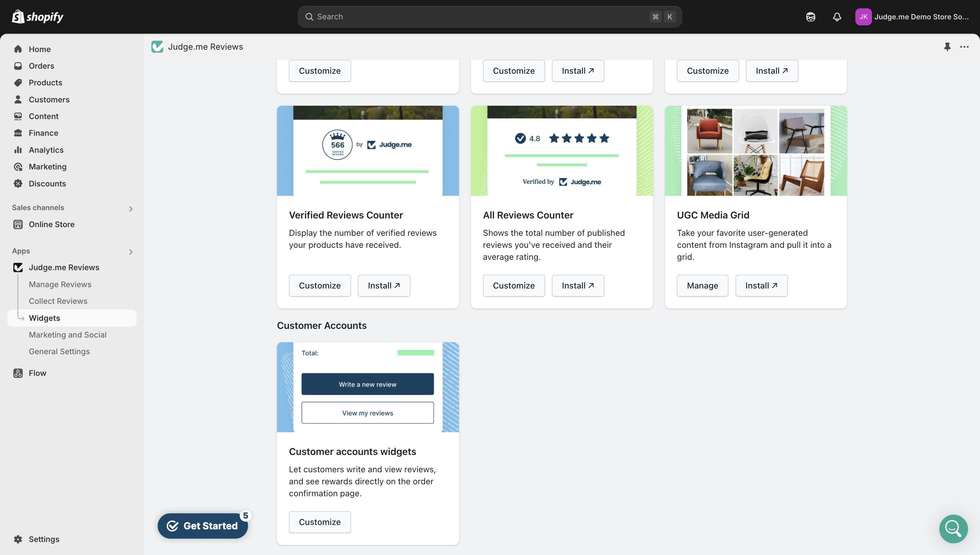The image size is (980, 555).
Task: Click the Settings gear icon
Action: [x=18, y=539]
